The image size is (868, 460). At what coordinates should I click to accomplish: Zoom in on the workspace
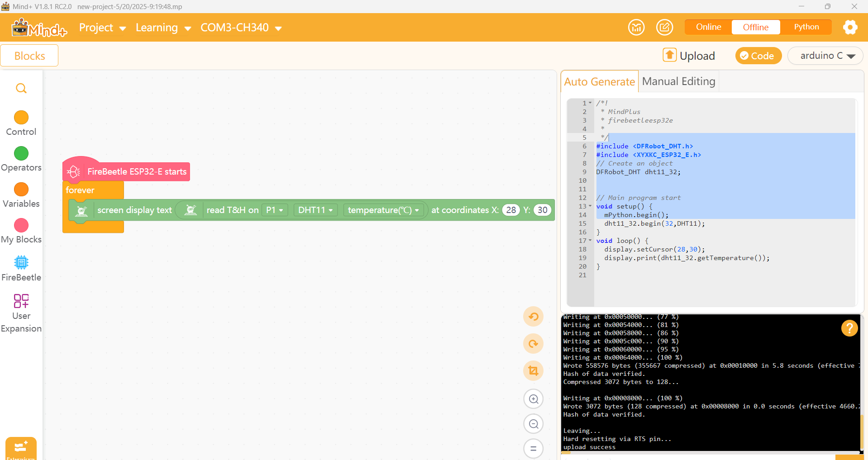tap(533, 399)
